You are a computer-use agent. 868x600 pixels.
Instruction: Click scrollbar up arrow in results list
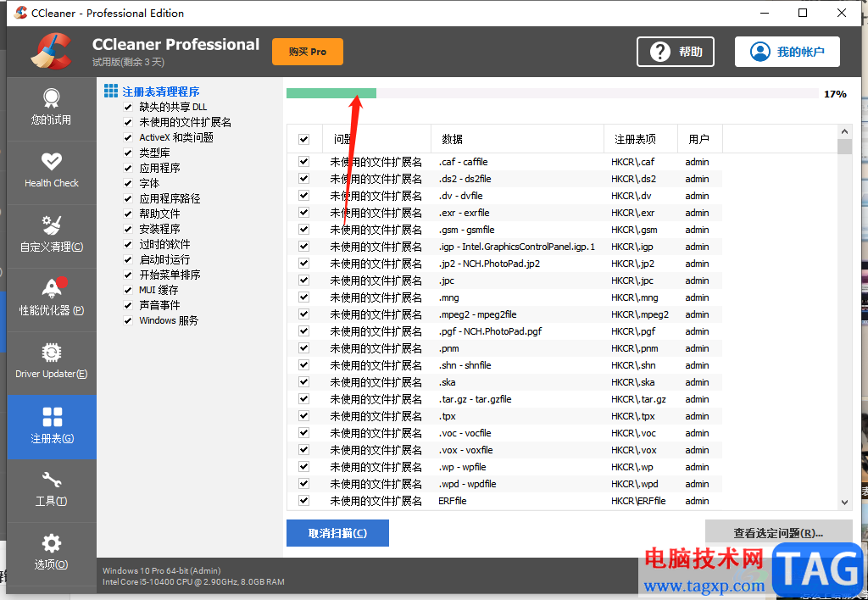844,131
